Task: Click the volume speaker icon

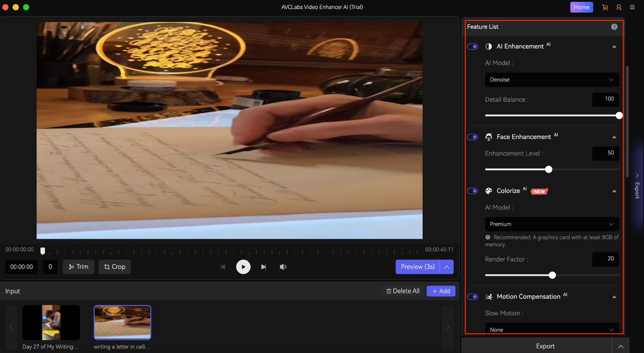Action: pyautogui.click(x=283, y=267)
